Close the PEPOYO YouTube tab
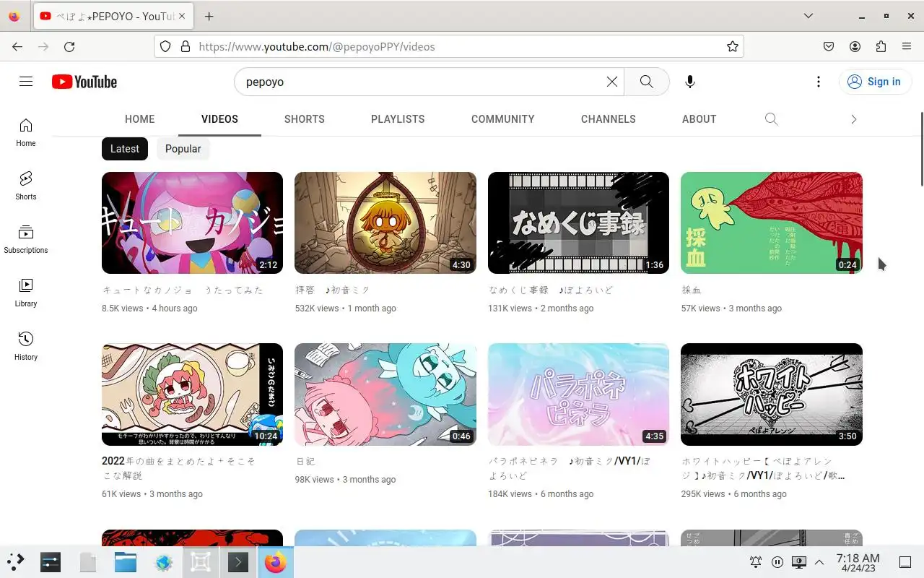The height and width of the screenshot is (578, 924). pyautogui.click(x=181, y=16)
